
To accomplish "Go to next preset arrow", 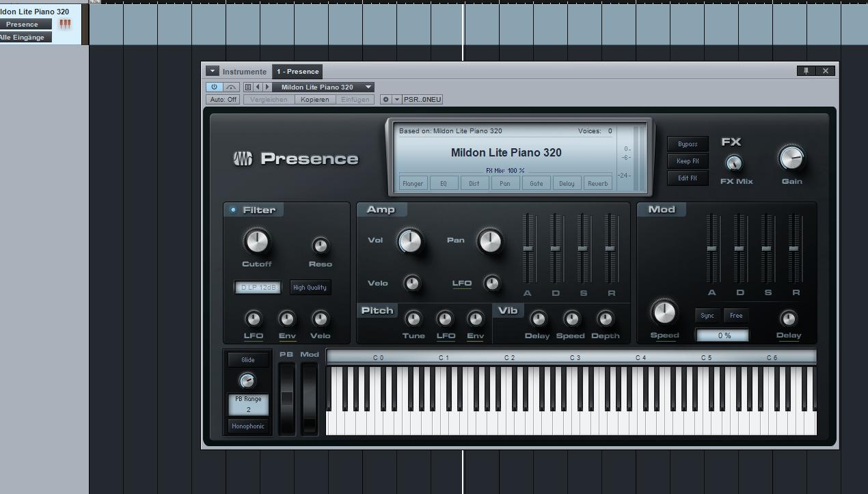I will tap(267, 87).
